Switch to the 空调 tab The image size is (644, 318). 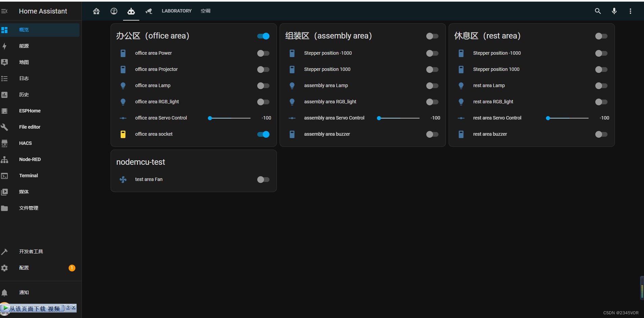(x=205, y=11)
